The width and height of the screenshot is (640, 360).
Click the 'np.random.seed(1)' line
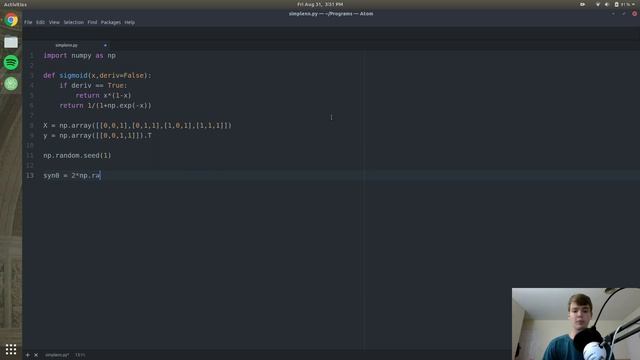pyautogui.click(x=77, y=156)
